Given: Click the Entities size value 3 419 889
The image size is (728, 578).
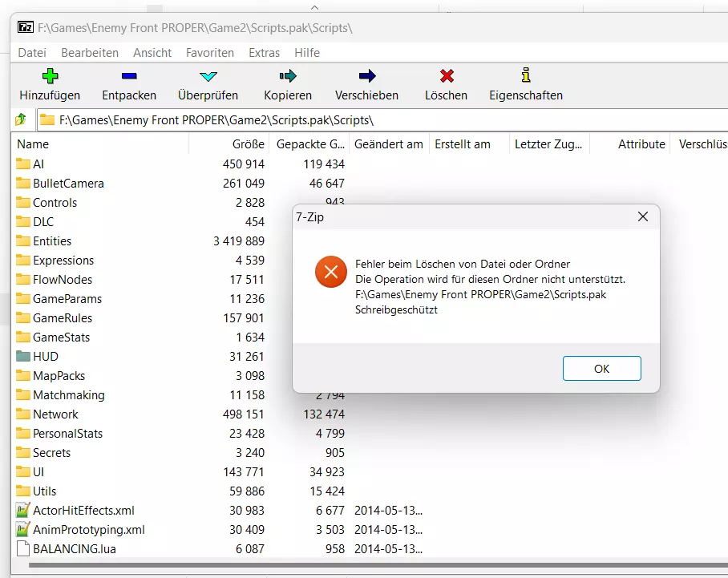Looking at the screenshot, I should 239,241.
